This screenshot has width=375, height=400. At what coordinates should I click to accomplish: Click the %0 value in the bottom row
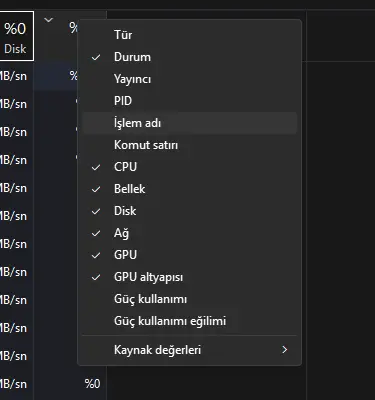click(92, 384)
